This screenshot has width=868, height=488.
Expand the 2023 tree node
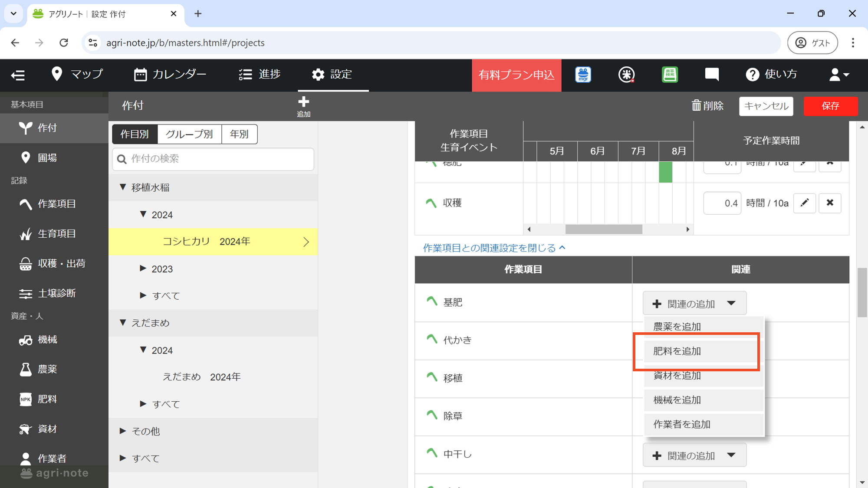click(143, 269)
